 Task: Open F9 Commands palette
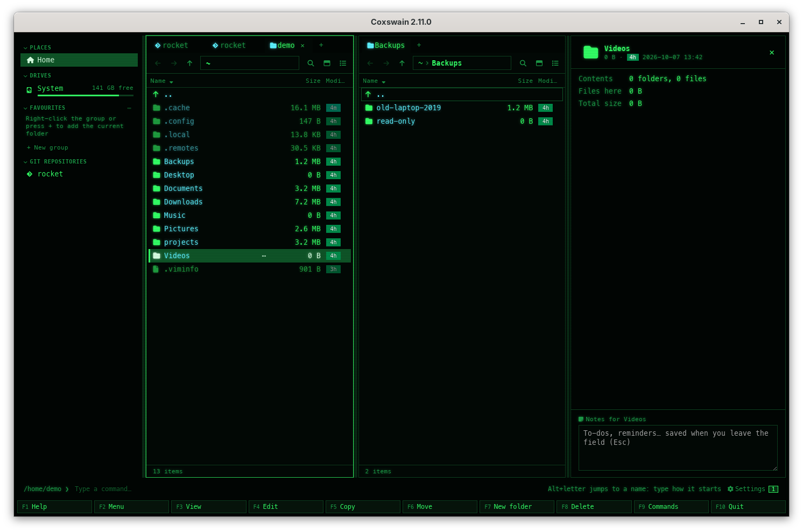671,507
